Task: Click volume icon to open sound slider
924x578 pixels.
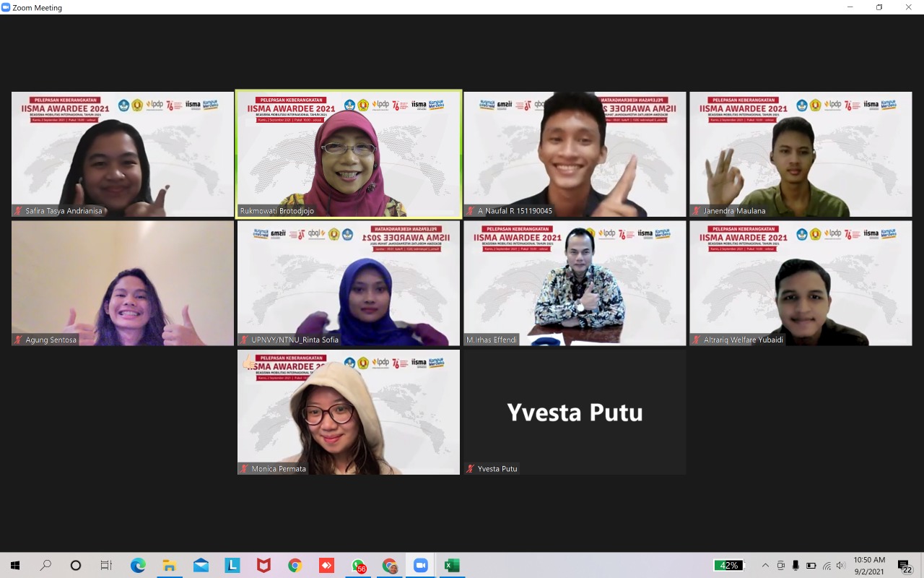Action: pos(840,565)
